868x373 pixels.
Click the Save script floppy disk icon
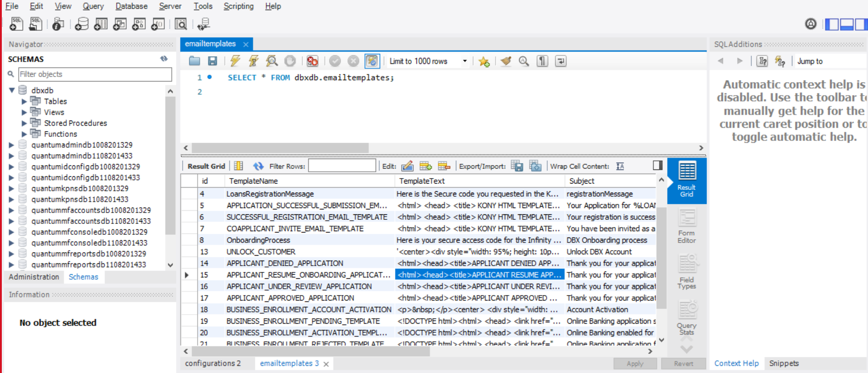click(x=212, y=61)
